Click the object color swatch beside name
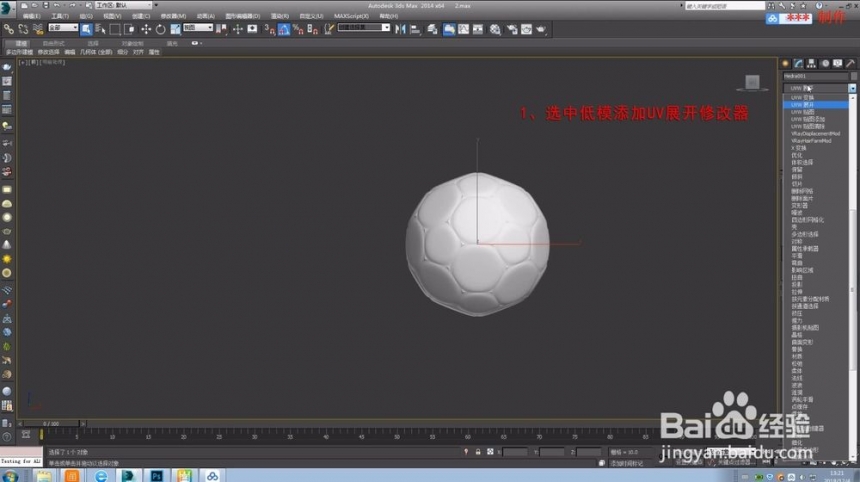Image resolution: width=860 pixels, height=482 pixels. (x=853, y=76)
